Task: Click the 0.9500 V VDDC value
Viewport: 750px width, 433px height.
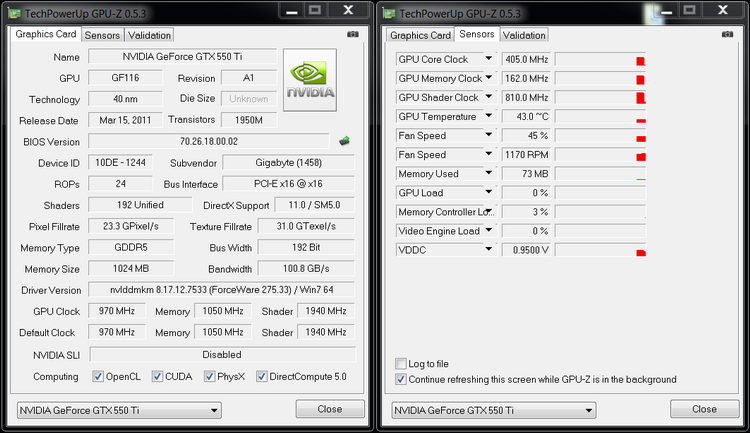Action: 526,250
